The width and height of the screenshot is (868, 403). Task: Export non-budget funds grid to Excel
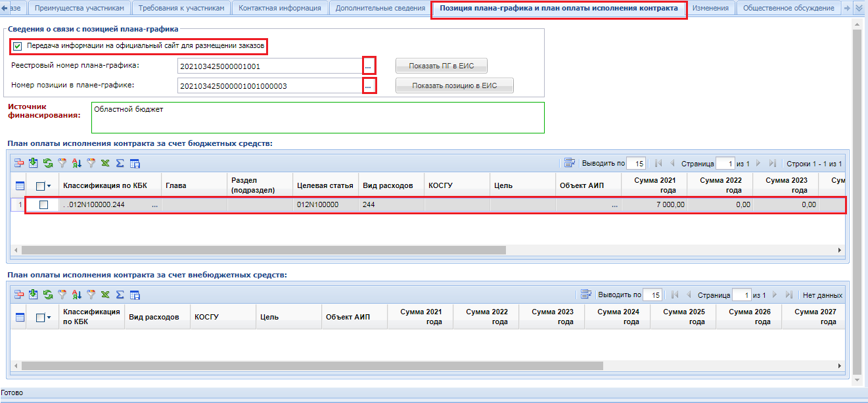coord(105,295)
